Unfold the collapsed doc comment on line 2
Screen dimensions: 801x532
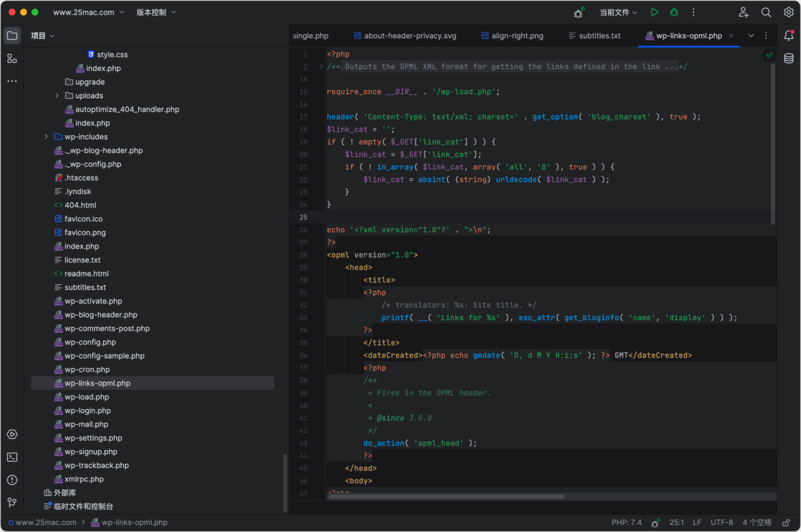tap(321, 67)
